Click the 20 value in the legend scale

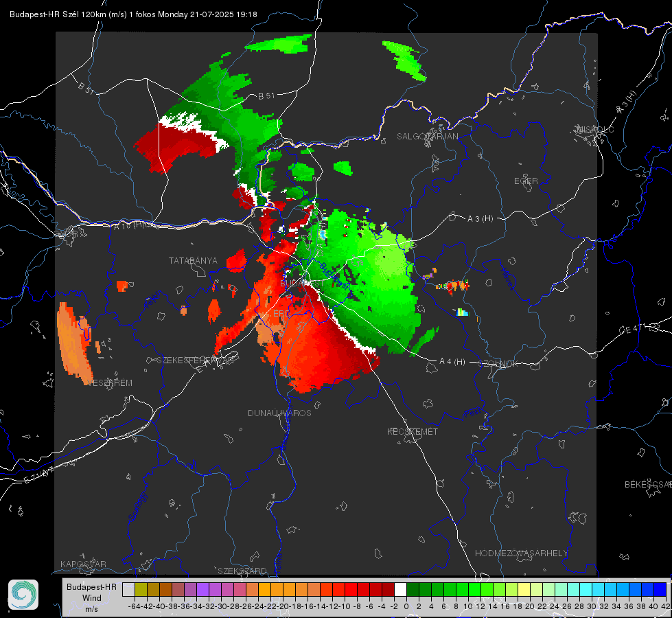click(x=530, y=606)
